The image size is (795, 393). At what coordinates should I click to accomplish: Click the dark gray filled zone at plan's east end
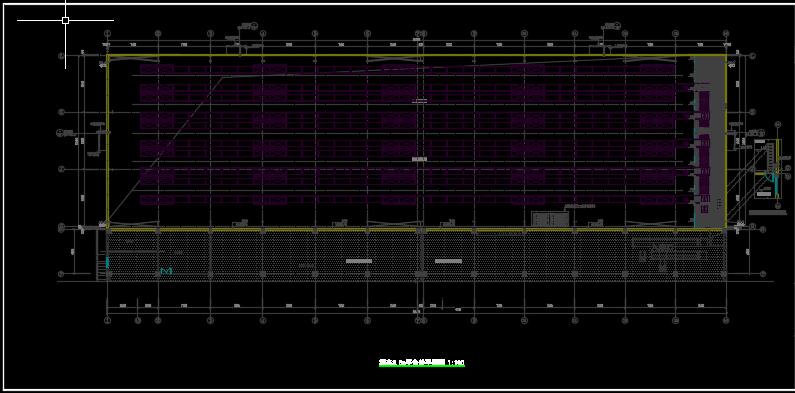point(709,142)
